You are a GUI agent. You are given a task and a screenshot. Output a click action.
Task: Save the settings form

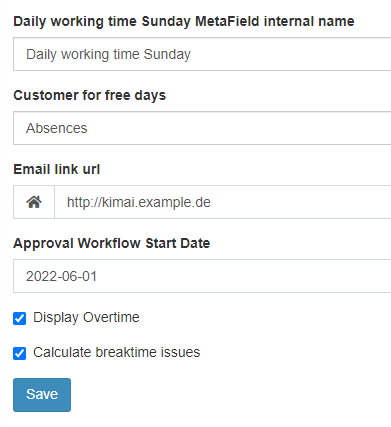click(x=42, y=395)
